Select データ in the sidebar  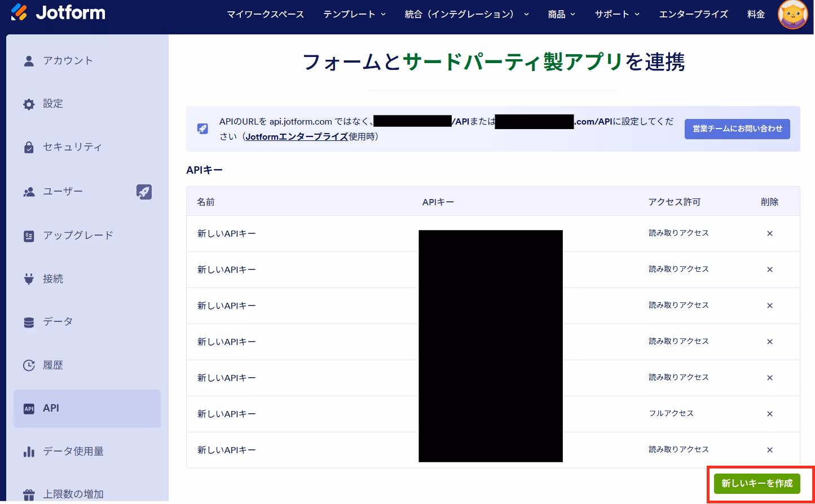pos(87,322)
